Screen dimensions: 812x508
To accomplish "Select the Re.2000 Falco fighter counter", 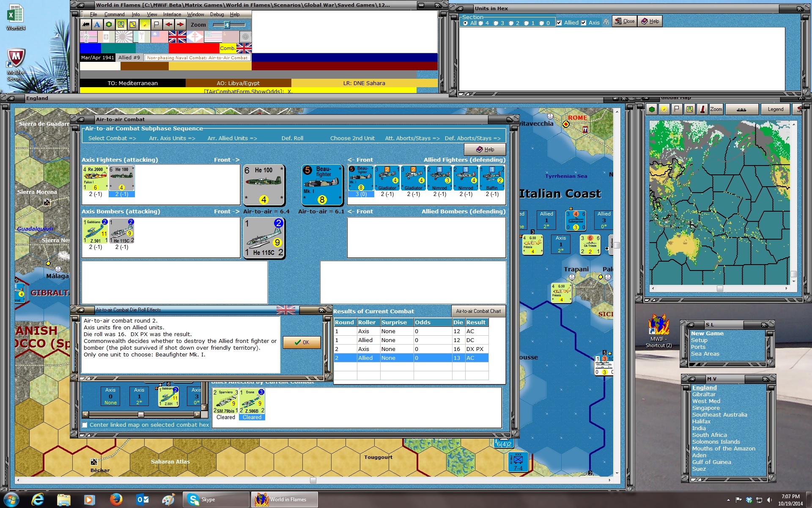I will pyautogui.click(x=95, y=178).
